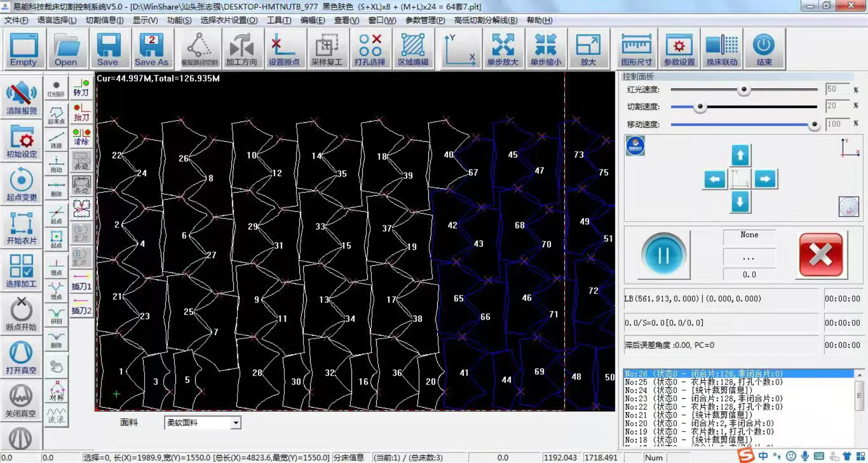This screenshot has height=463, width=868.
Task: Open the 文件(F) menu
Action: click(16, 20)
